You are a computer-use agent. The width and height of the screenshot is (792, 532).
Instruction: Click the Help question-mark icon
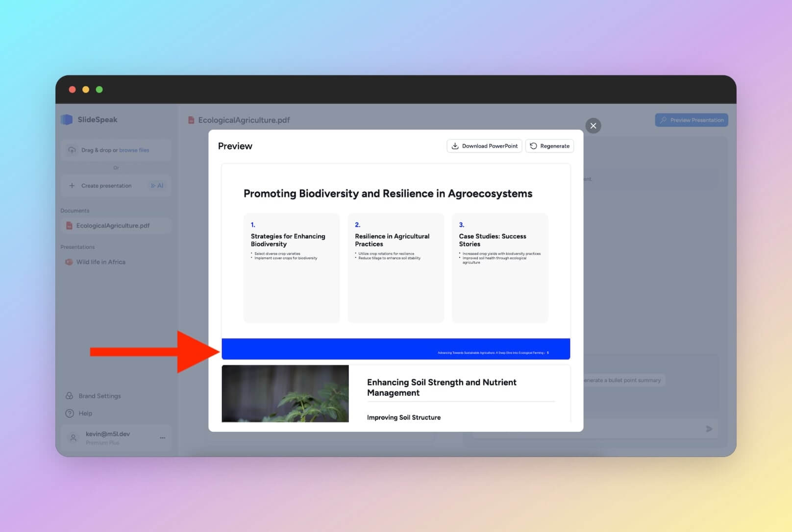tap(69, 413)
